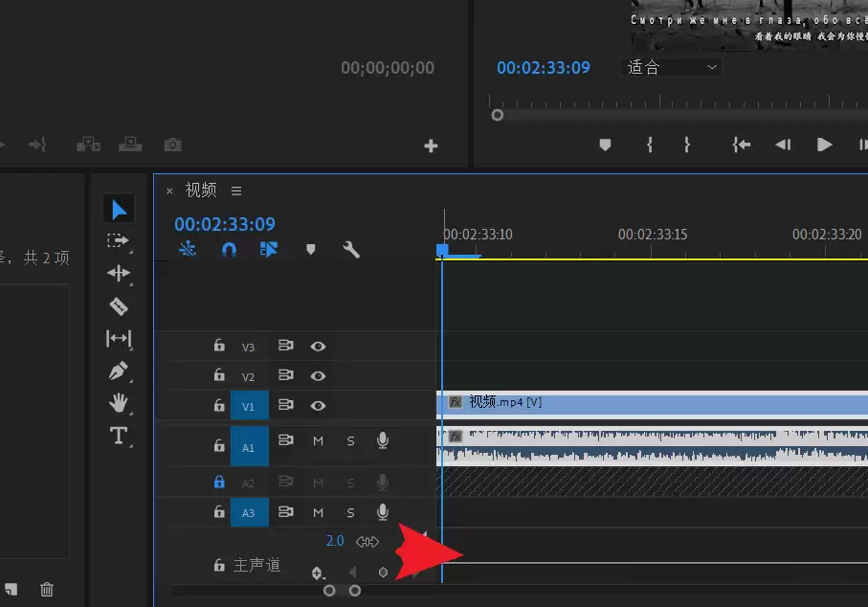Toggle A1 track targeting
This screenshot has width=868, height=607.
pos(249,447)
